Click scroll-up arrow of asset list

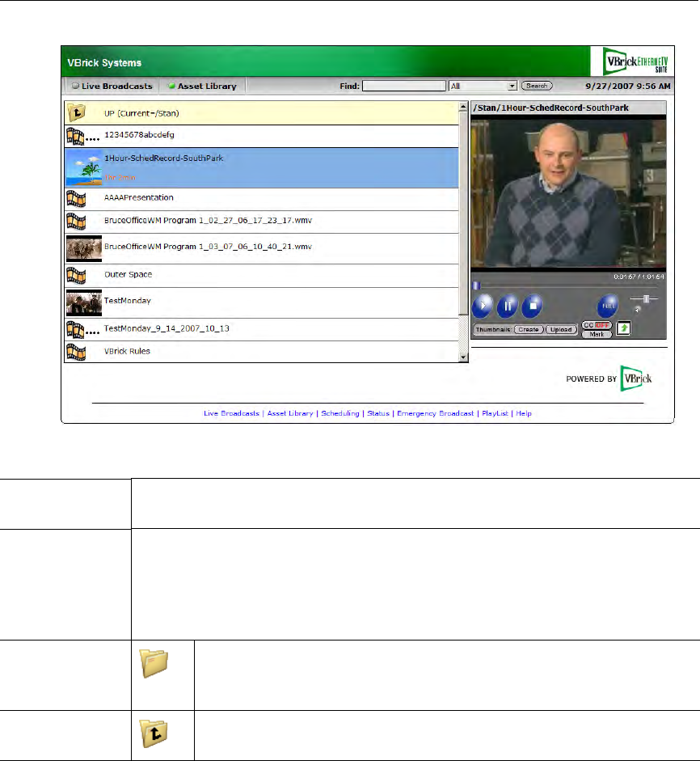[x=463, y=106]
